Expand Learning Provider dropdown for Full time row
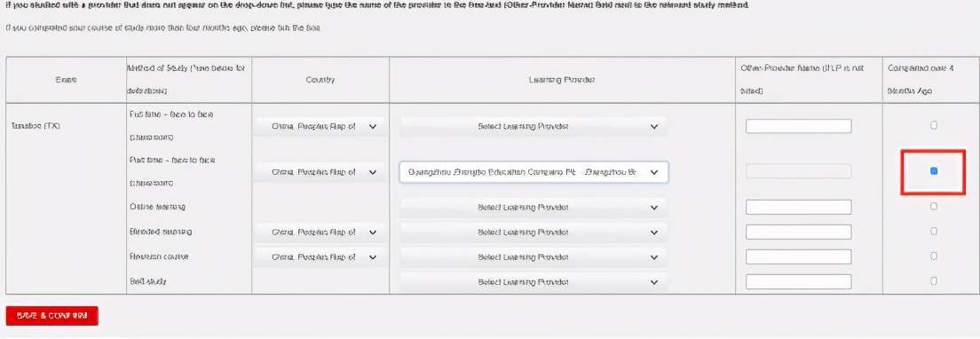 pos(533,126)
